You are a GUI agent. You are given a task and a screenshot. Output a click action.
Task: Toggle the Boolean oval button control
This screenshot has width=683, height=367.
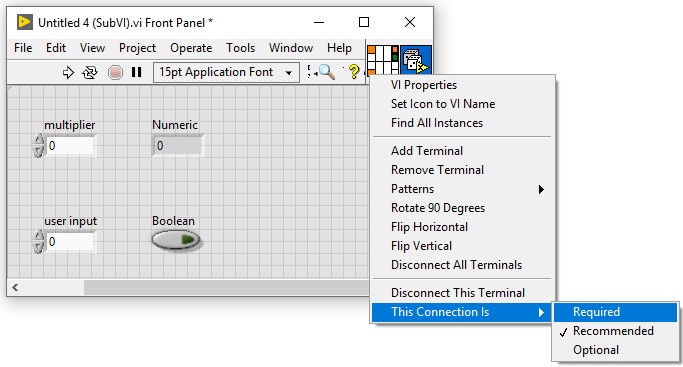pos(176,240)
